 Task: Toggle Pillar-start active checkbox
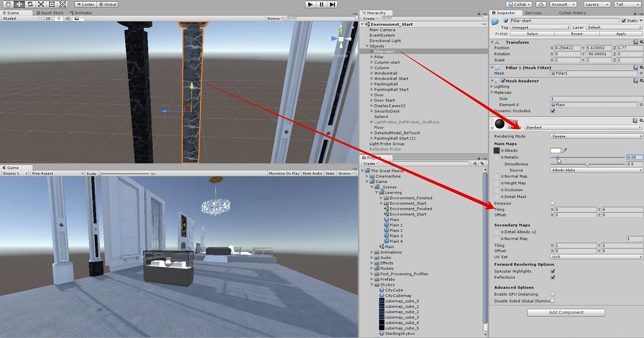506,21
